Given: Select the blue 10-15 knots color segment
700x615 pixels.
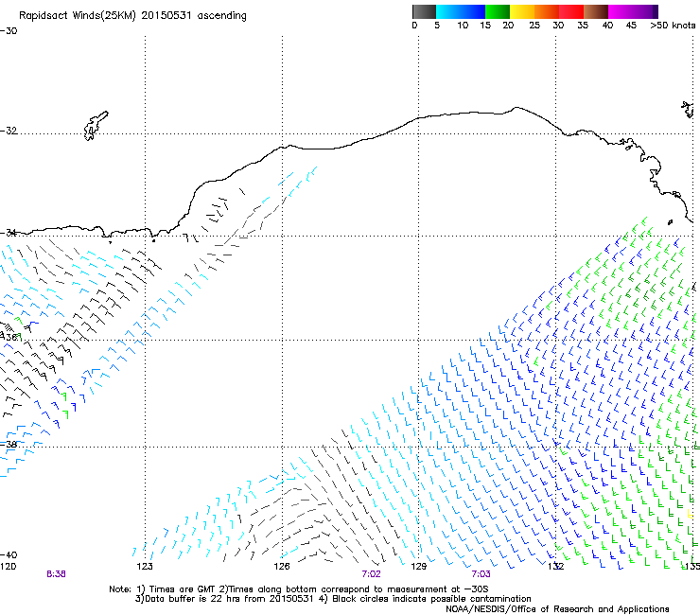Looking at the screenshot, I should coord(473,11).
